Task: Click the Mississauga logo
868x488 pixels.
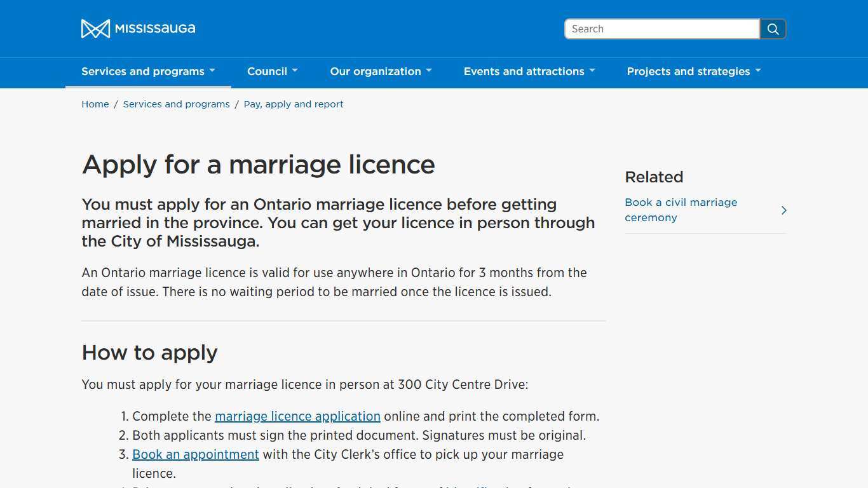Action: 138,28
